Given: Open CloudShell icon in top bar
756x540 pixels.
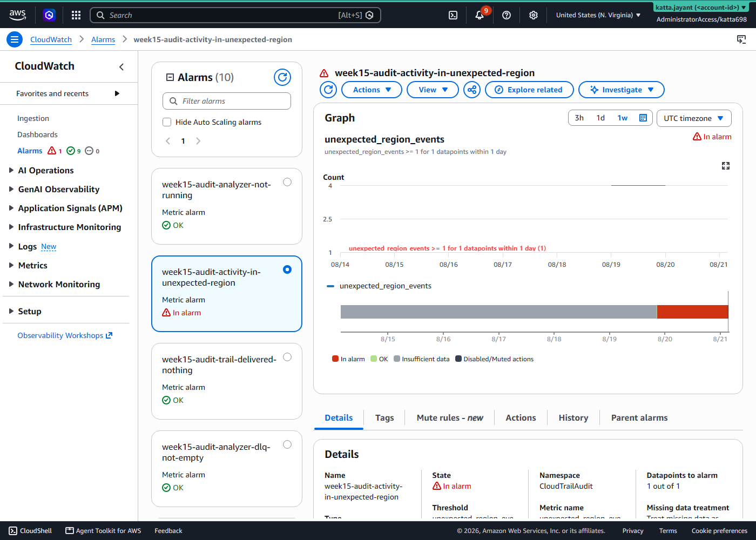Looking at the screenshot, I should pyautogui.click(x=453, y=15).
